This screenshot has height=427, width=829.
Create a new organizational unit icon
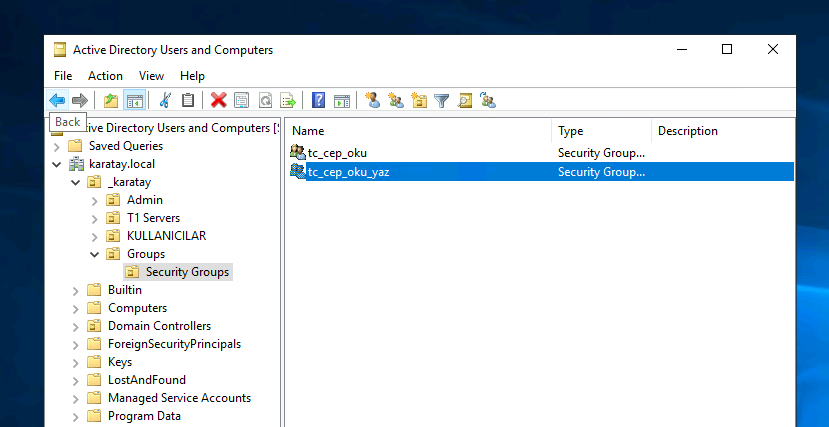419,100
